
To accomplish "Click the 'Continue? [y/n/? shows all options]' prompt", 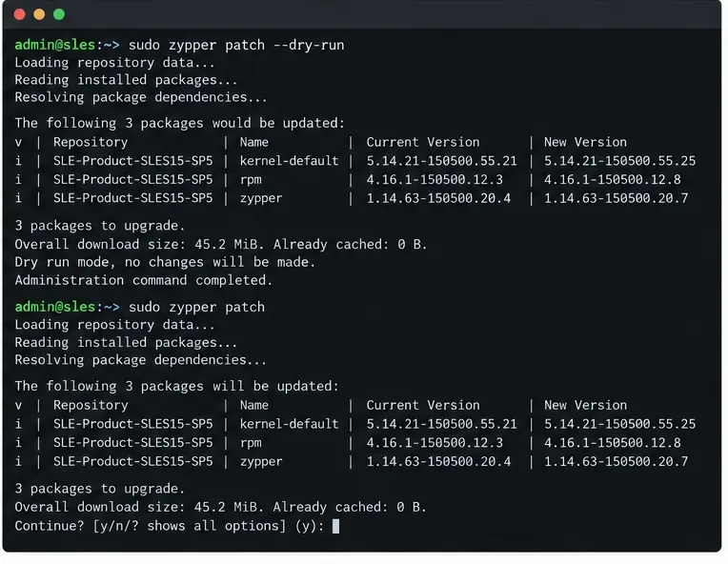I will [170, 526].
